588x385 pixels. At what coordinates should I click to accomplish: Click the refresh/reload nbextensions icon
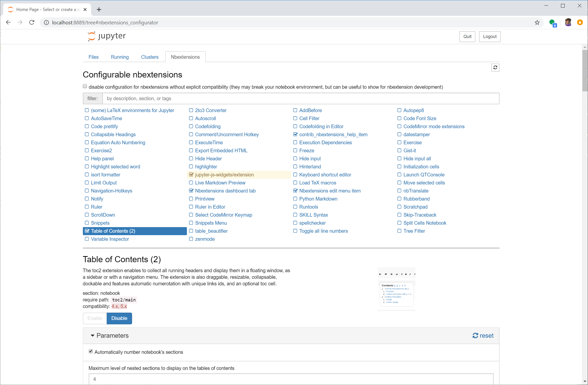coord(495,67)
